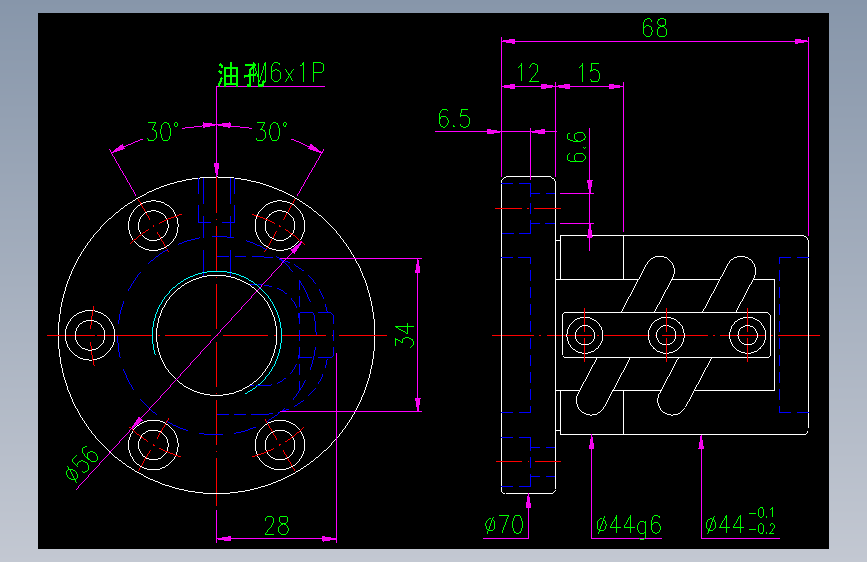
Task: Click the ø44g6 diameter label
Action: click(x=629, y=525)
